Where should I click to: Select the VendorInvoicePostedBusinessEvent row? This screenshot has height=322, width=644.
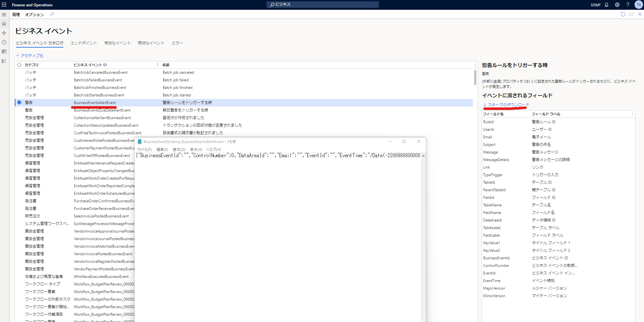(75, 254)
